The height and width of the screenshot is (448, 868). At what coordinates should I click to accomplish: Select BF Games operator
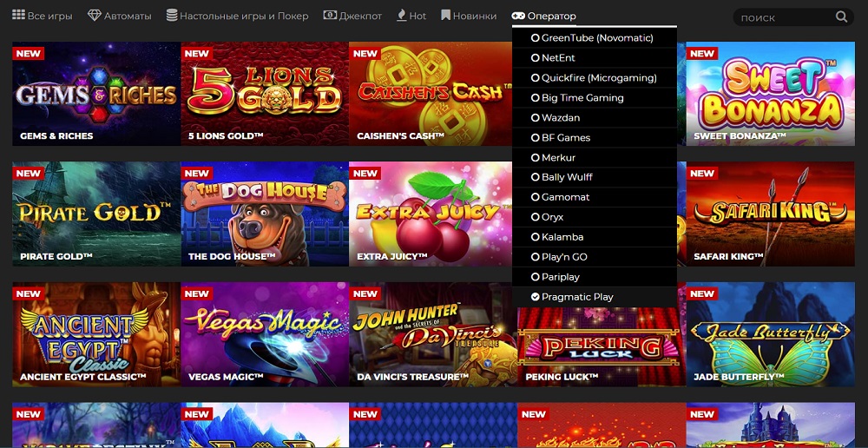[x=595, y=138]
